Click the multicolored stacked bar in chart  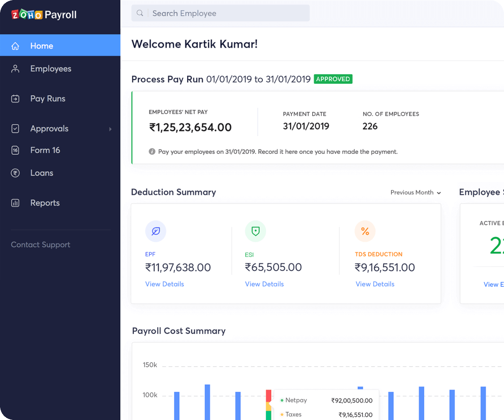click(x=268, y=405)
